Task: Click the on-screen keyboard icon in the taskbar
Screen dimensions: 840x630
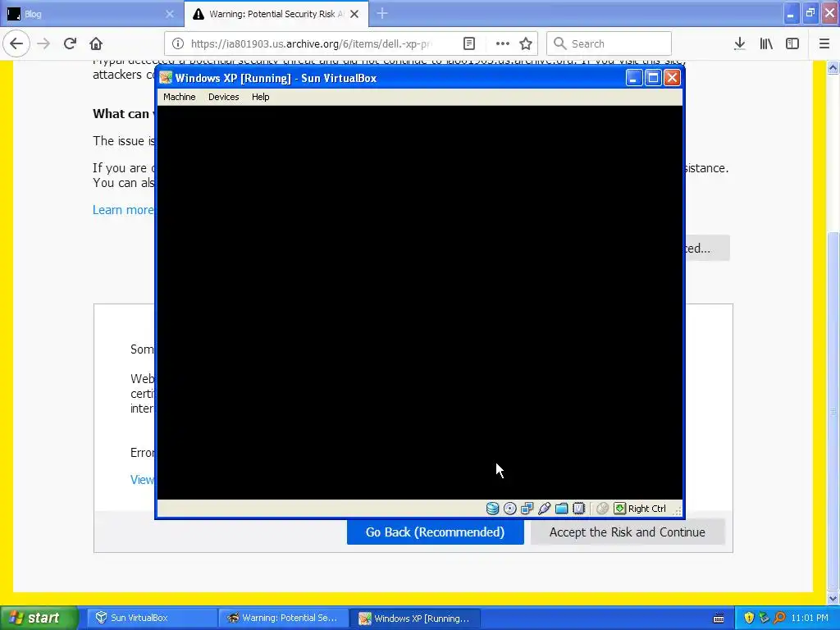Action: (x=719, y=619)
